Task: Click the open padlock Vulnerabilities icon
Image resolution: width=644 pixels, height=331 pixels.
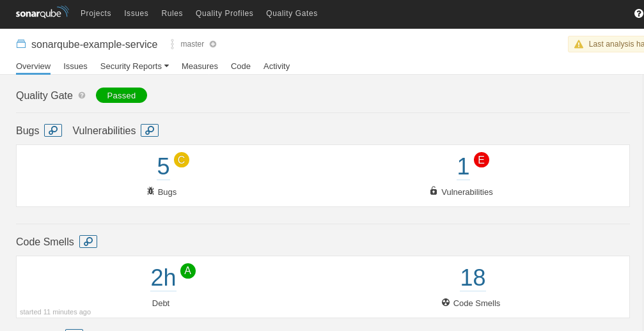Action: click(434, 190)
